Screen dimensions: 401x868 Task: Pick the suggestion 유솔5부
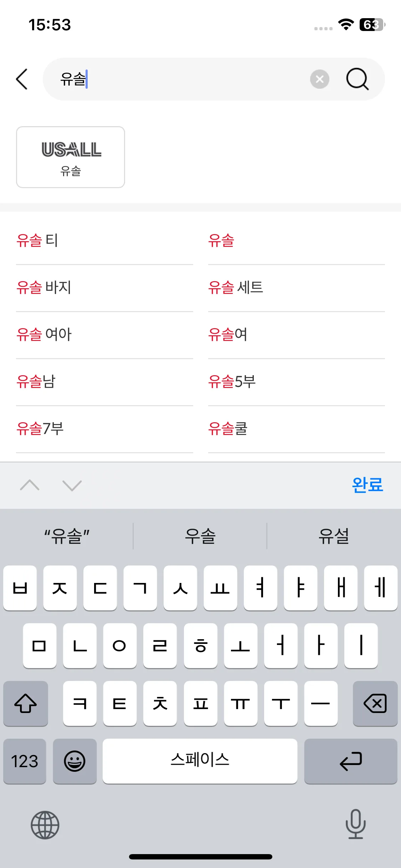[232, 382]
